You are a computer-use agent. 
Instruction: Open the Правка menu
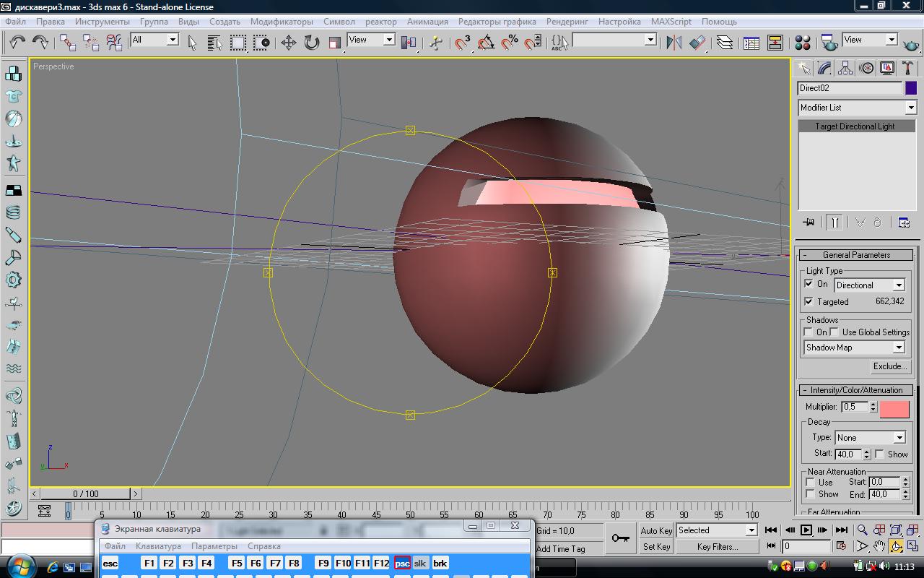click(51, 22)
